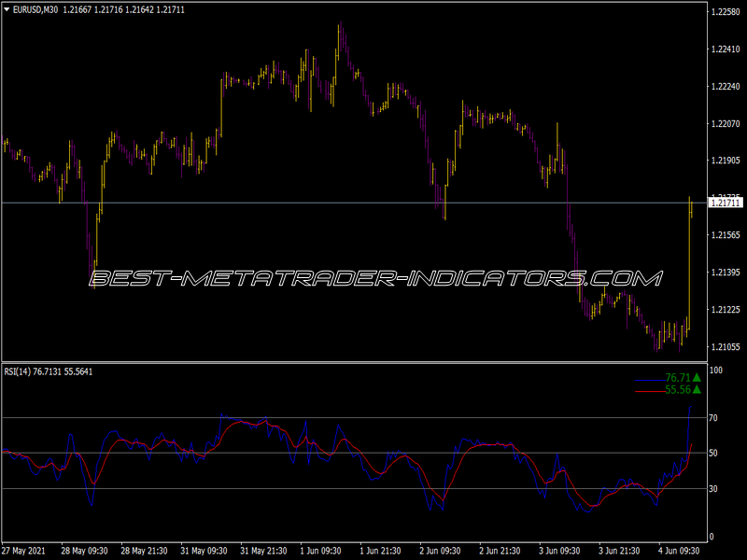This screenshot has height=560, width=747.
Task: Click the up arrow beside 55.56
Action: pyautogui.click(x=697, y=390)
